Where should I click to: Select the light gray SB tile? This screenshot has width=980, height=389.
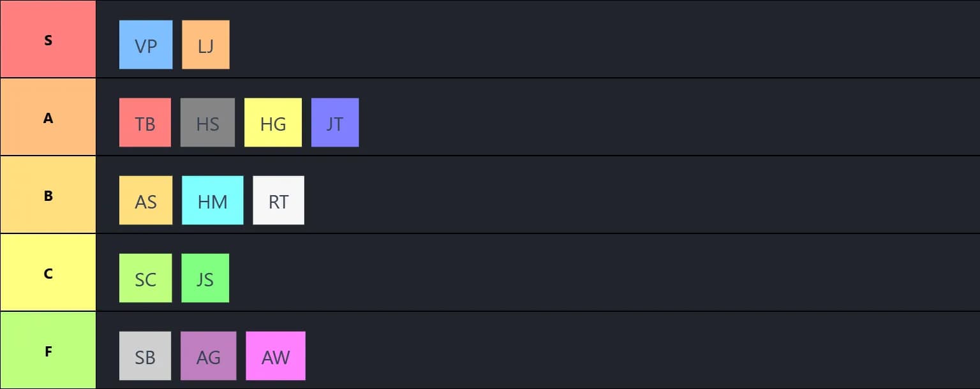pos(145,356)
